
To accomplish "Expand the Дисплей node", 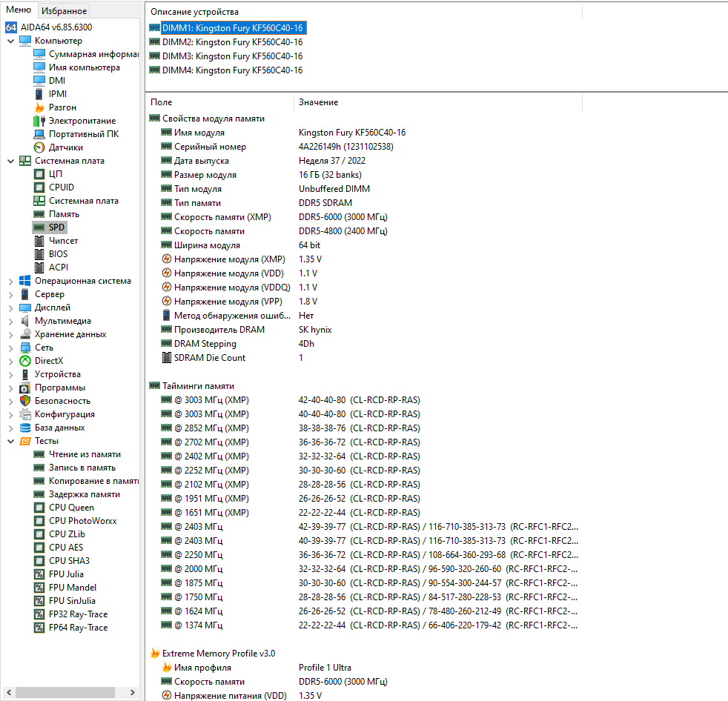I will [x=10, y=308].
